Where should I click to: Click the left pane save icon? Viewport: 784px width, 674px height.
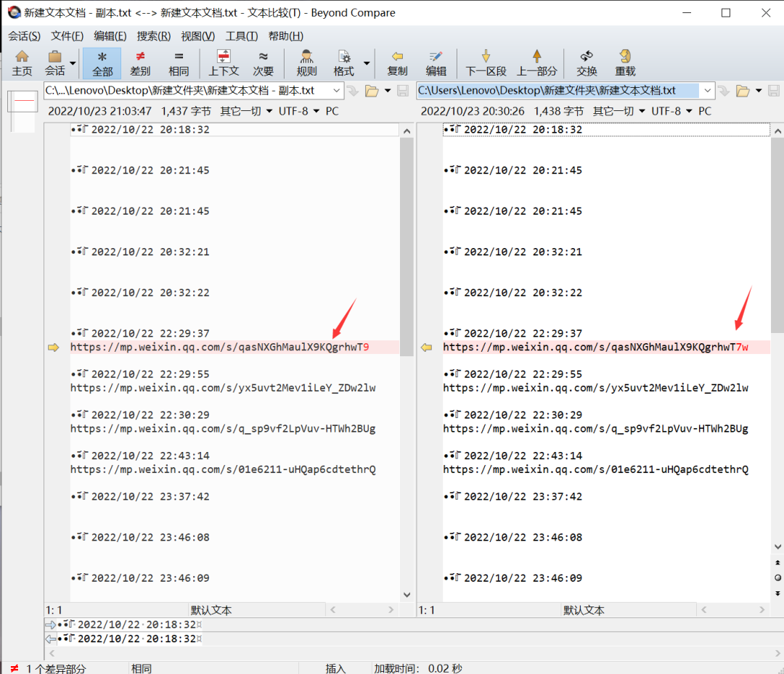[x=402, y=91]
